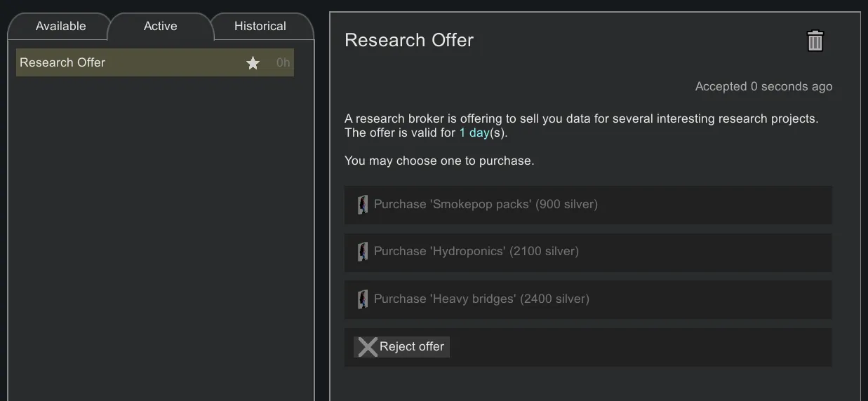868x401 pixels.
Task: Click the Heavy bridges research item icon
Action: (x=362, y=299)
